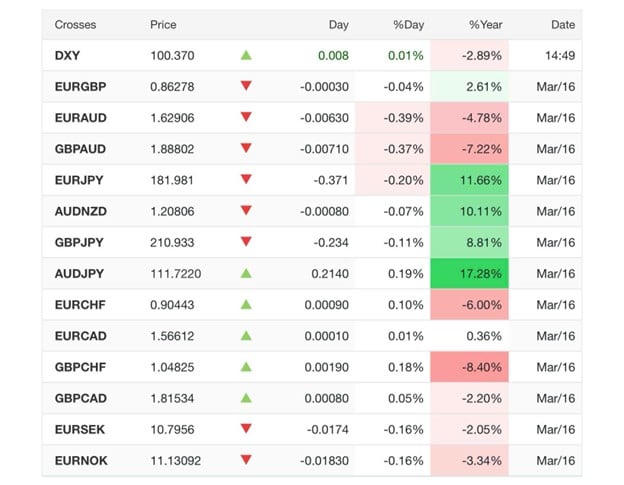Click the green up arrow in DXY row

[246, 55]
